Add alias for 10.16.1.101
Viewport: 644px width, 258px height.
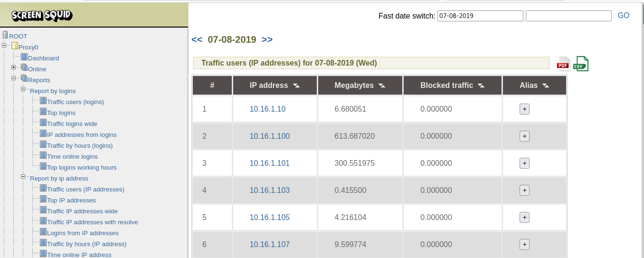(x=524, y=163)
